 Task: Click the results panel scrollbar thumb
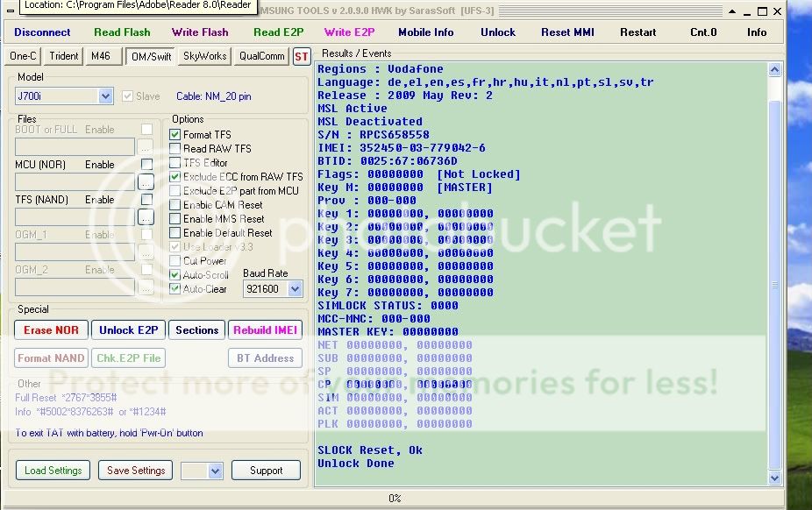pos(774,285)
